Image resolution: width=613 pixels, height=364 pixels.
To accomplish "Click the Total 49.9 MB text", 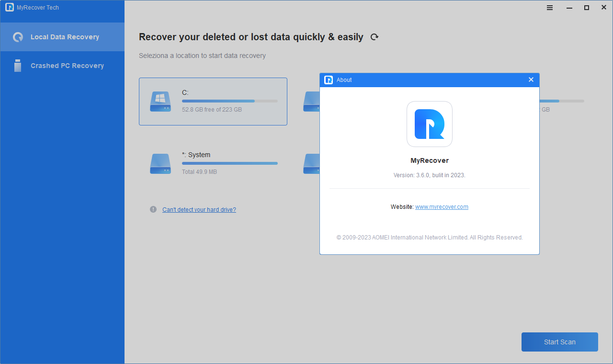I will pos(199,172).
